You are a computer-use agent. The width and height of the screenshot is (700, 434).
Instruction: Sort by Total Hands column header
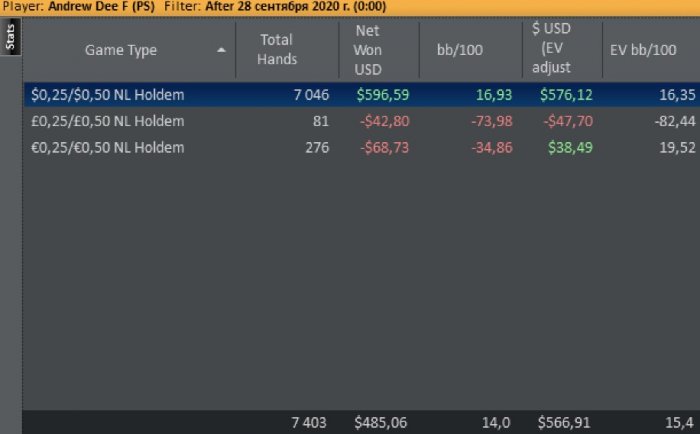point(277,49)
